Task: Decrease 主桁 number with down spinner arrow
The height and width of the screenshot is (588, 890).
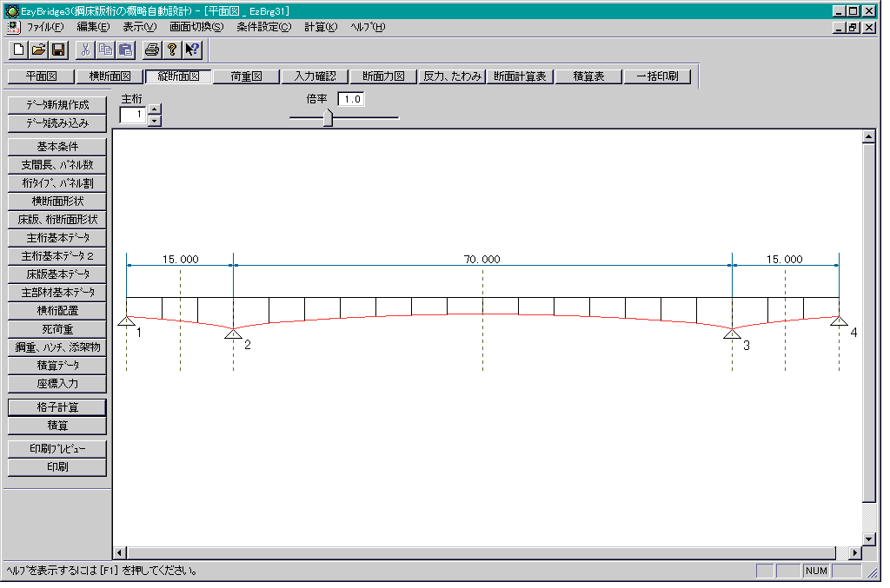Action: pyautogui.click(x=155, y=120)
